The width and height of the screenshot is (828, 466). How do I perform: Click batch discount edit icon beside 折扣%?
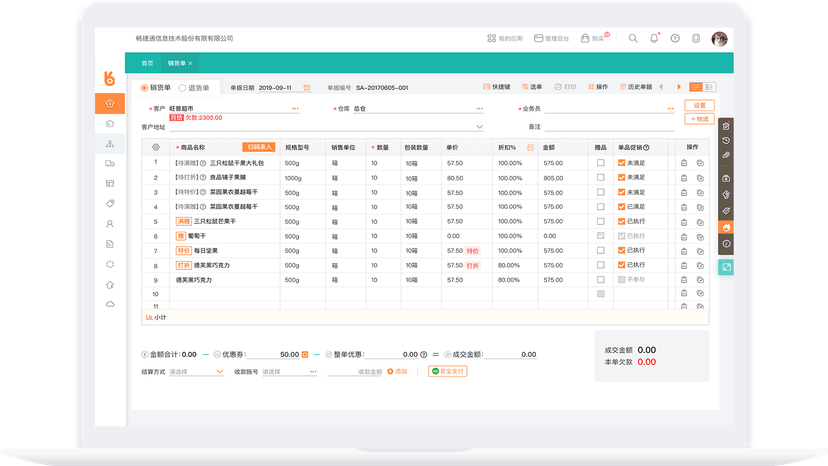click(x=530, y=147)
